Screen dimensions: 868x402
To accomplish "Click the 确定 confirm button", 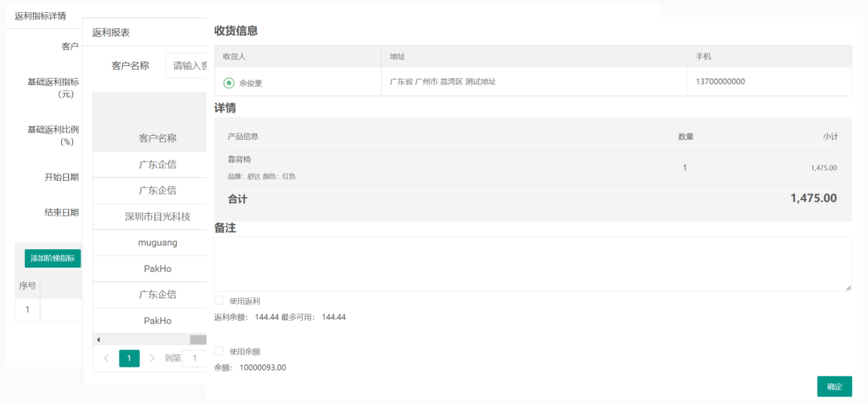I will pos(834,387).
